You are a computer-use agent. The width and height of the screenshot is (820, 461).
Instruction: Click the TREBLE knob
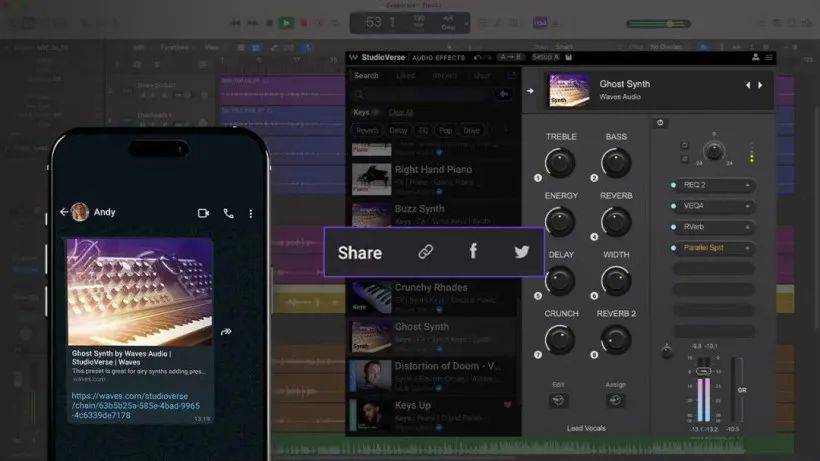(560, 163)
